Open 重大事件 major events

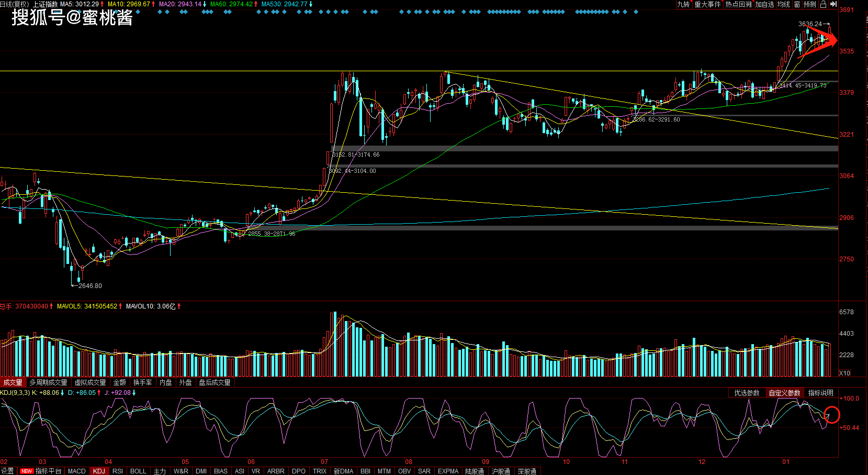[707, 4]
